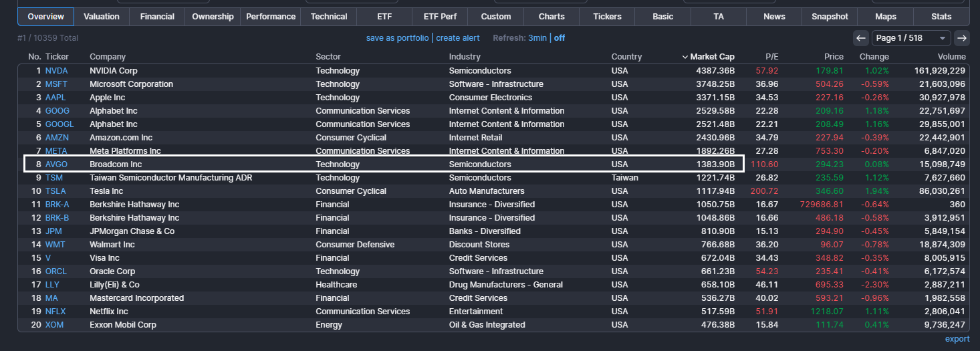980x351 pixels.
Task: Click Visa's market cap 672.04B
Action: [x=716, y=257]
